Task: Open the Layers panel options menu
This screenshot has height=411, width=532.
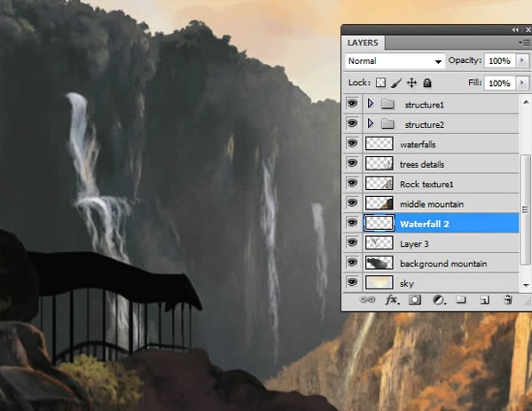Action: (525, 43)
